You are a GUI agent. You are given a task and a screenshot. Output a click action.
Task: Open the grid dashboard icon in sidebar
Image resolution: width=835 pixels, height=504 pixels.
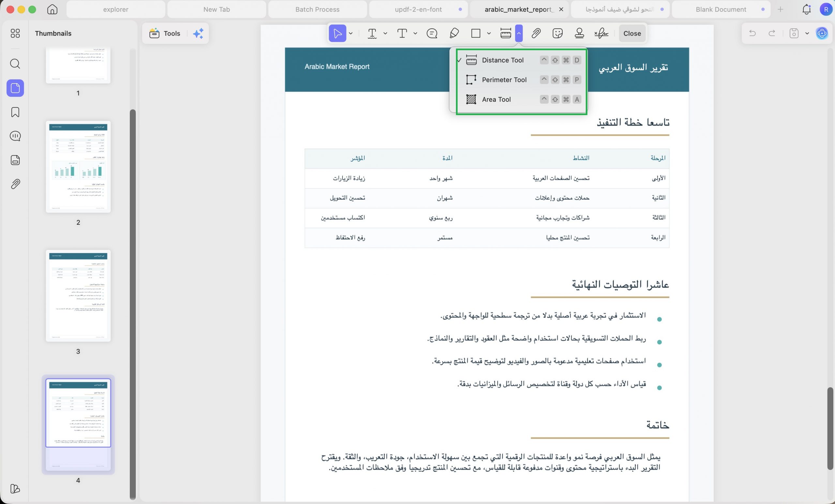[15, 33]
